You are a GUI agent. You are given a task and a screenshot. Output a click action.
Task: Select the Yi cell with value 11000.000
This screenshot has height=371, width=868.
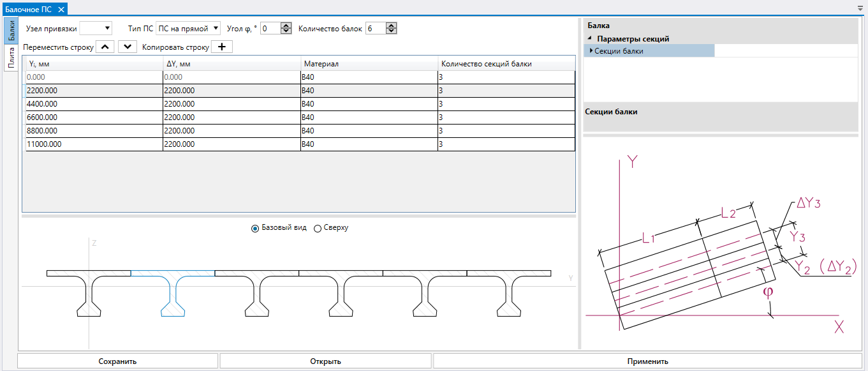tap(94, 144)
